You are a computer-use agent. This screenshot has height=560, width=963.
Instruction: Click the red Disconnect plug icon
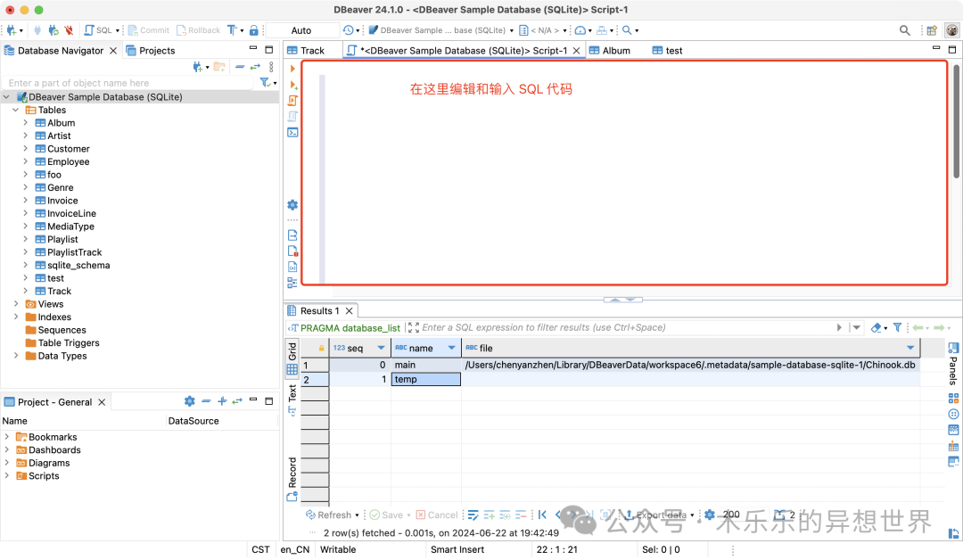click(69, 30)
